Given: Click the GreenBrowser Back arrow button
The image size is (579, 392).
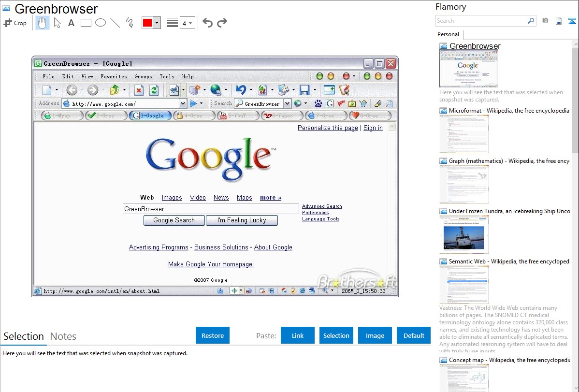Looking at the screenshot, I should 72,90.
